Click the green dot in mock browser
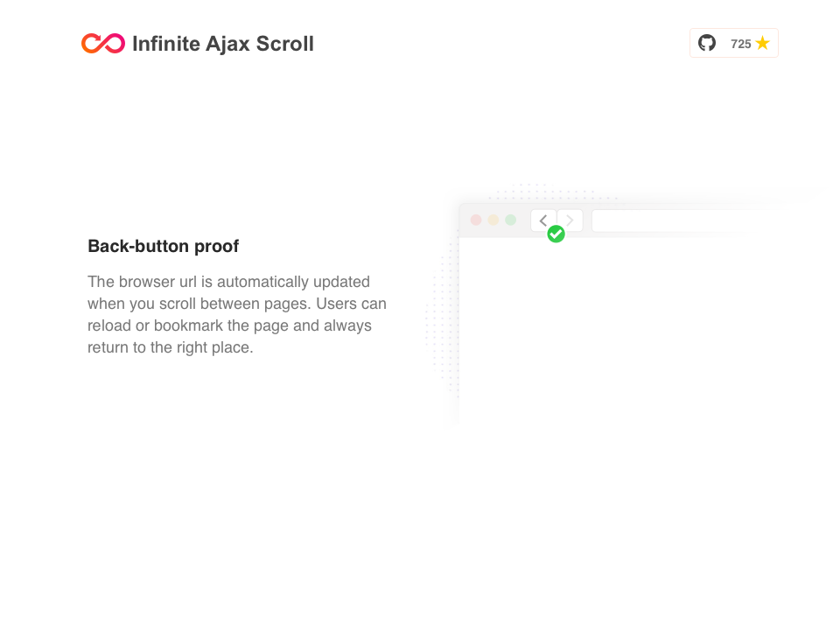 click(x=511, y=220)
